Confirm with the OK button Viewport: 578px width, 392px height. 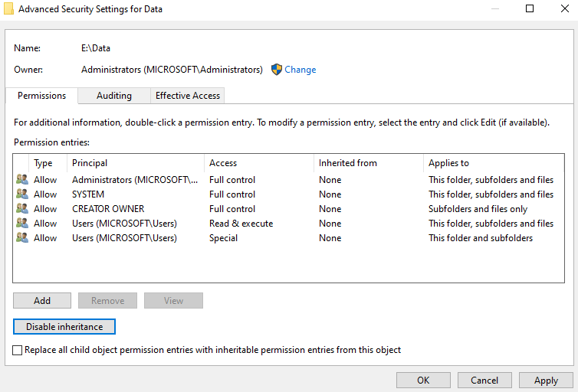[x=423, y=381]
